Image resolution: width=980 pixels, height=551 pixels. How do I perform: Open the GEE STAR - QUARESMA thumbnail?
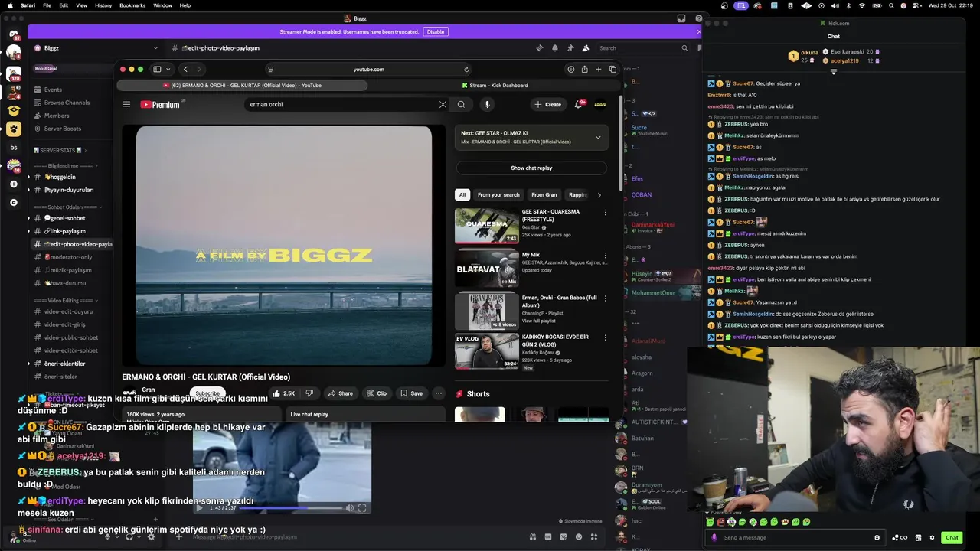pos(487,226)
